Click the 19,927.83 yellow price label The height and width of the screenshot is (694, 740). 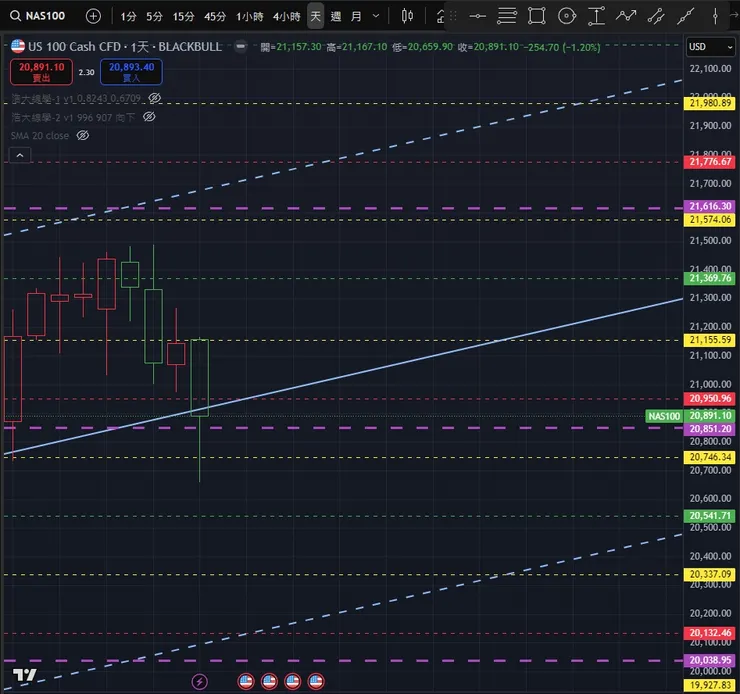tap(710, 685)
